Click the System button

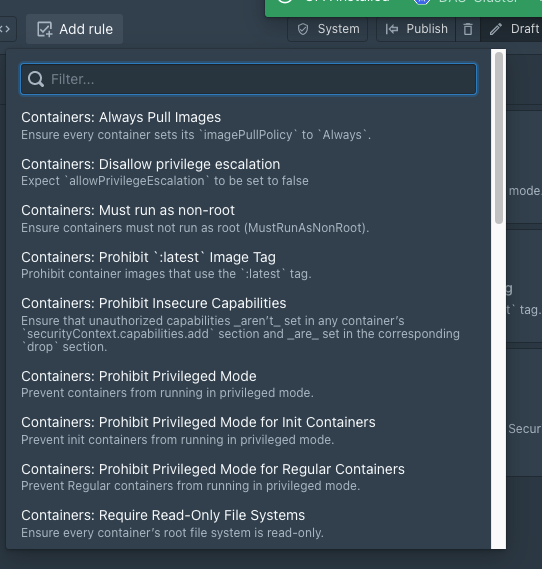(x=328, y=29)
